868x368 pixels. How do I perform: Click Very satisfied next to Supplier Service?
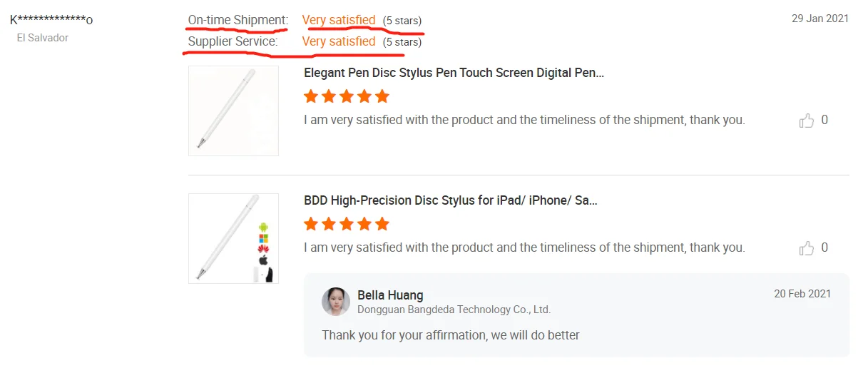(x=338, y=41)
